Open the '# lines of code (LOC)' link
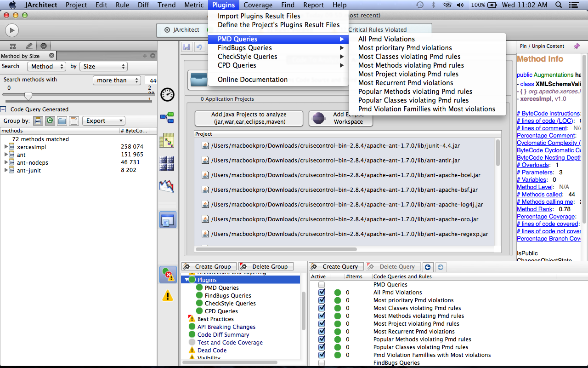 545,121
